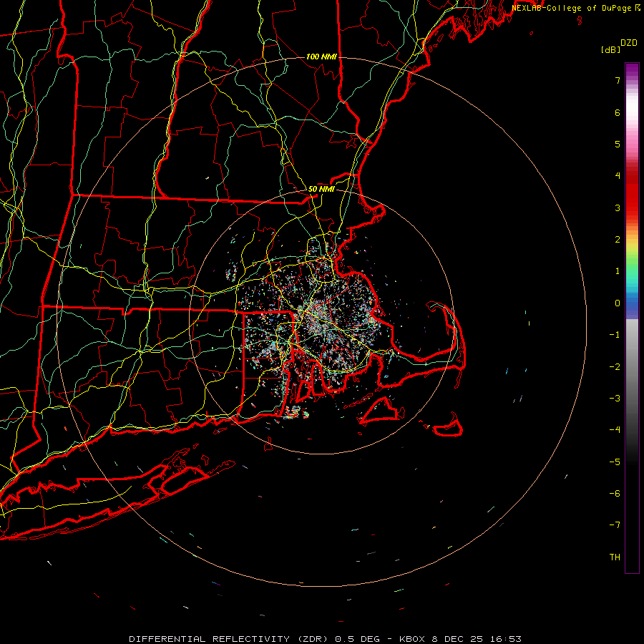Image resolution: width=644 pixels, height=644 pixels.
Task: Select the 6 dB scale label
Action: point(618,112)
